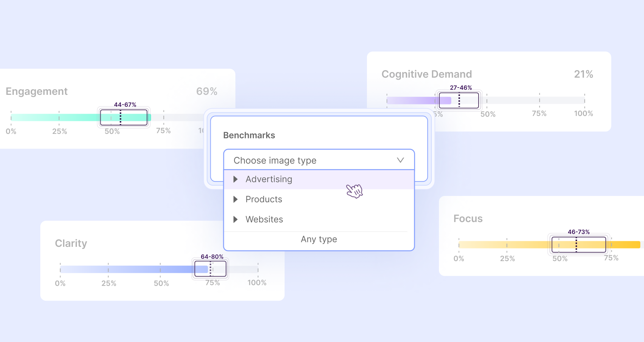Viewport: 644px width, 342px height.
Task: Choose the "Any type" option
Action: tap(319, 239)
